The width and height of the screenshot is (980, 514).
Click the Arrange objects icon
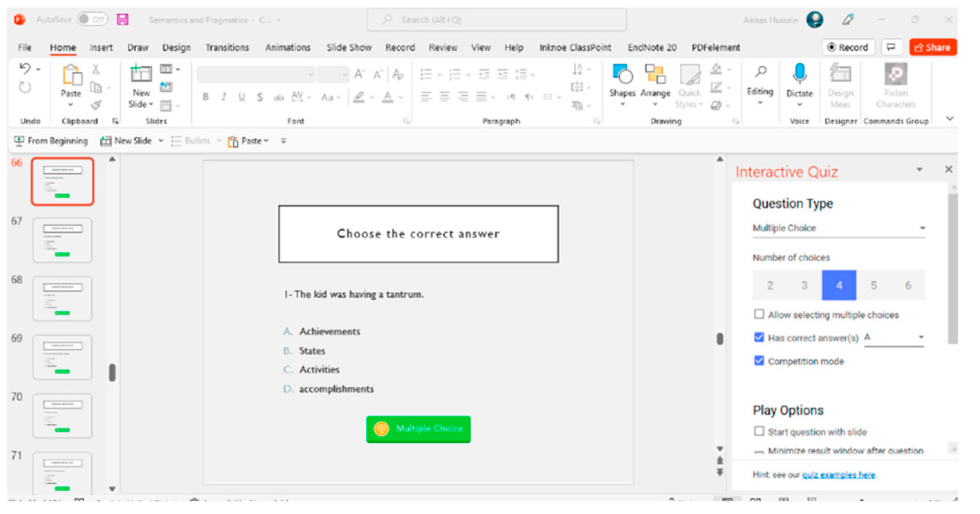click(x=655, y=74)
